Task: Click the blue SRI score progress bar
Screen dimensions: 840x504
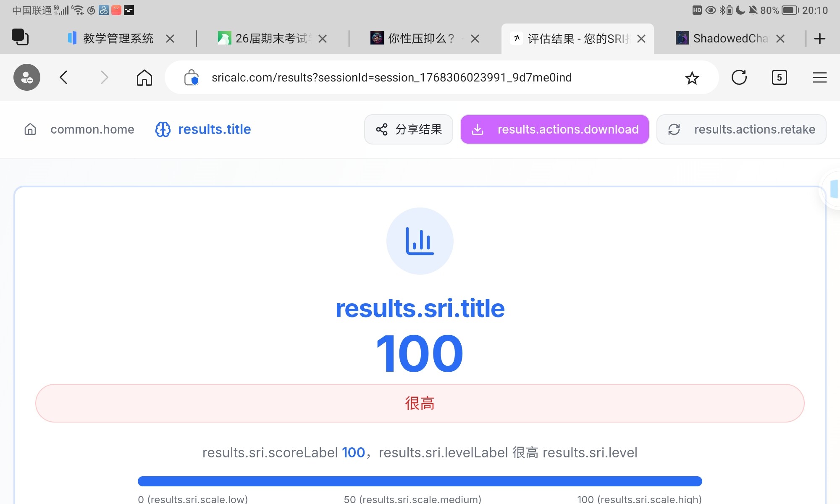Action: pos(420,481)
